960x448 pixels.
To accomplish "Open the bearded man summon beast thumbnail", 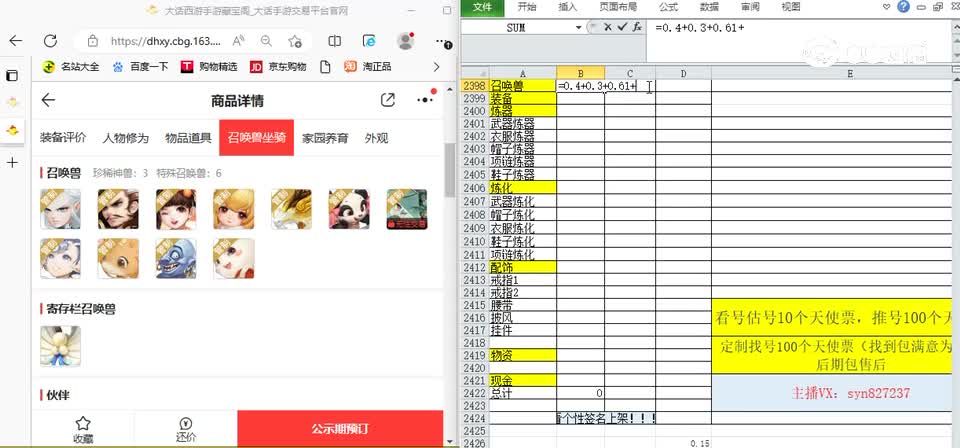I will pos(118,209).
